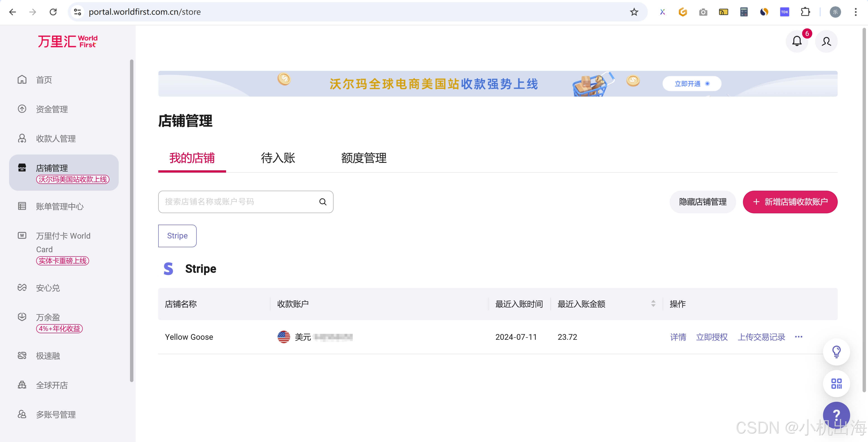The image size is (868, 442).
Task: Switch to the 待入账 tab
Action: tap(278, 158)
